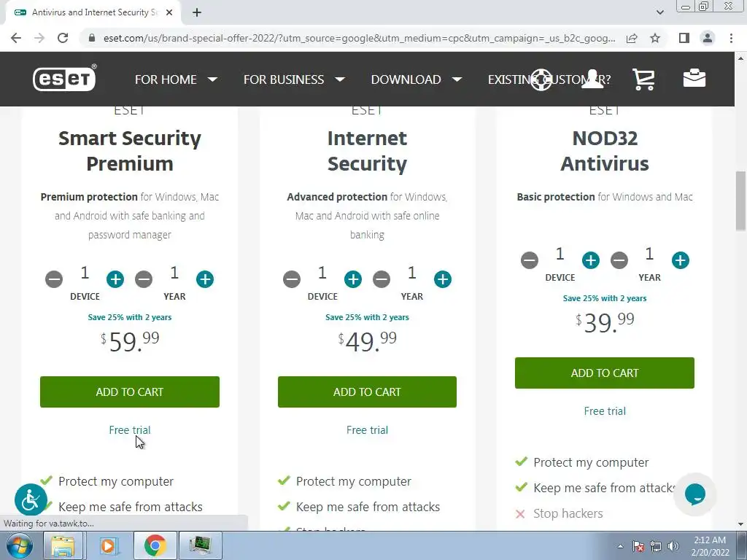Decrease device count for NOD32 Antivirus
The height and width of the screenshot is (560, 747).
tap(530, 260)
